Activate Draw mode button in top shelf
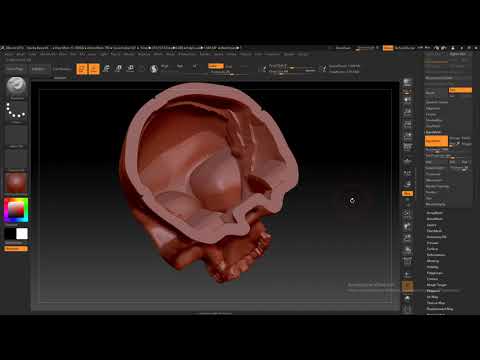480x360 pixels. coord(94,69)
